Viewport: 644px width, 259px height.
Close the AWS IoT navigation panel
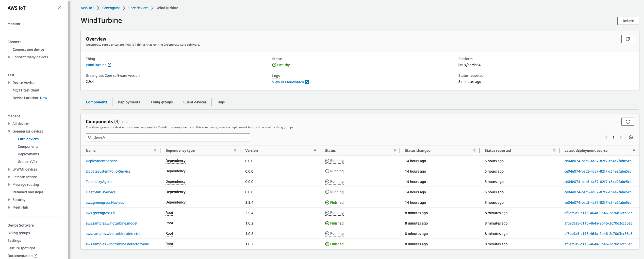click(x=59, y=8)
